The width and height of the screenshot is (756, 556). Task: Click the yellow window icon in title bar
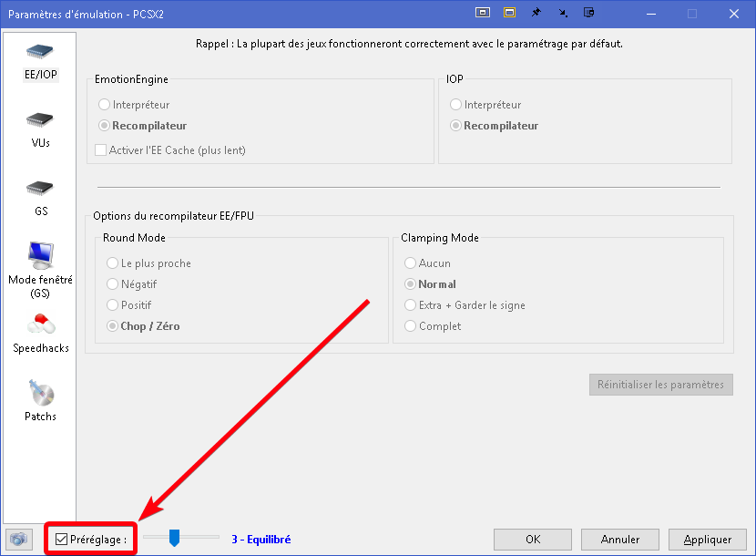pos(510,13)
